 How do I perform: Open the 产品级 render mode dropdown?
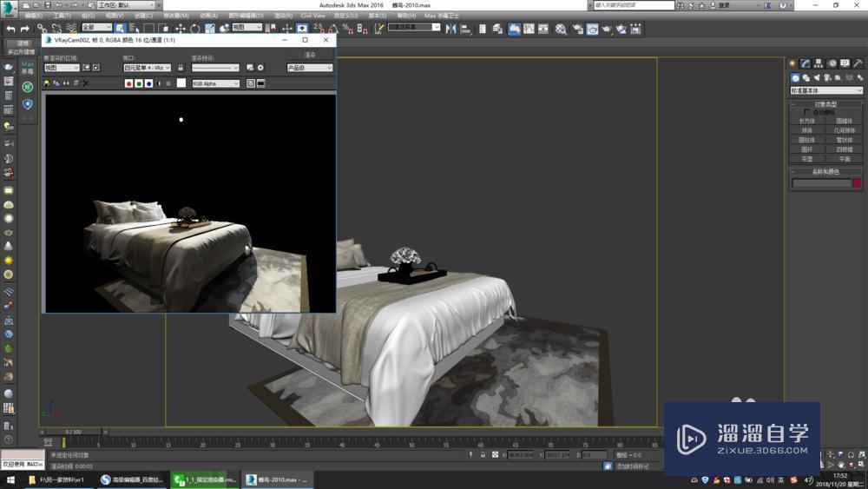310,68
